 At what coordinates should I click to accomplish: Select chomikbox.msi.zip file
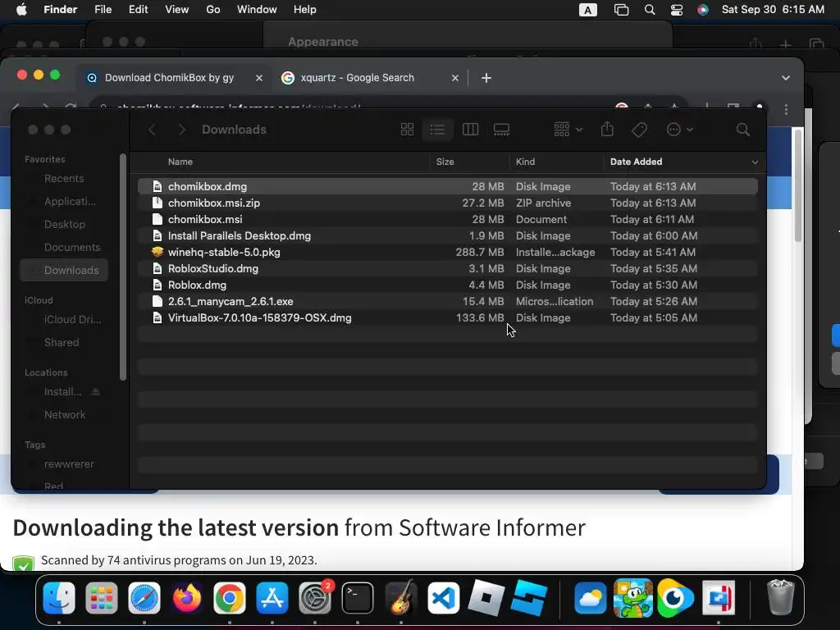tap(447, 203)
